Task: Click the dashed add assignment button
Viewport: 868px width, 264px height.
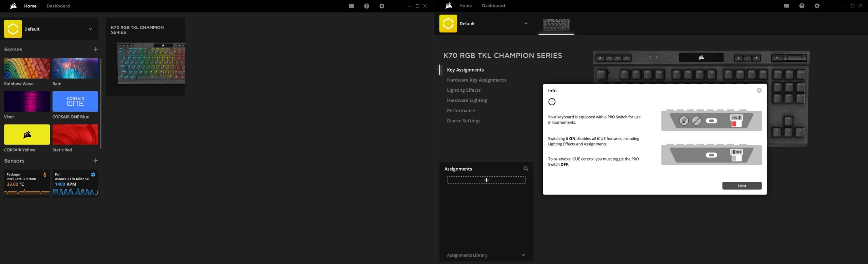Action: [486, 180]
